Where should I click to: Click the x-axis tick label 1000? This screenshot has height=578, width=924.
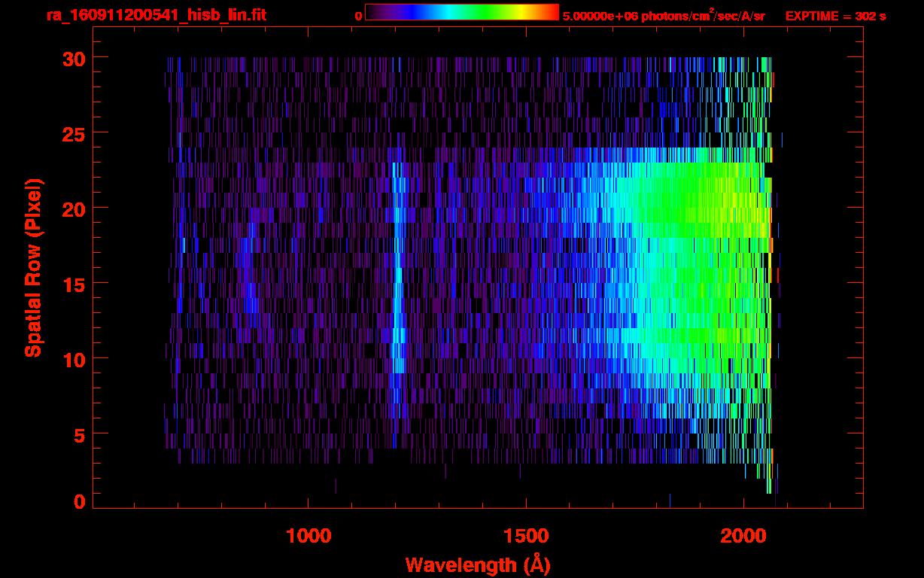tap(309, 536)
